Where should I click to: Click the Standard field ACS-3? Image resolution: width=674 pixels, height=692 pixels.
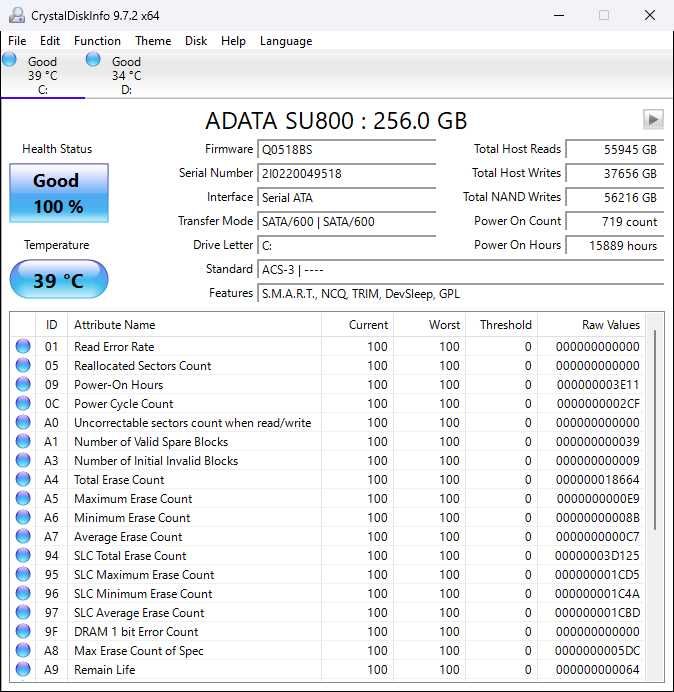click(460, 269)
